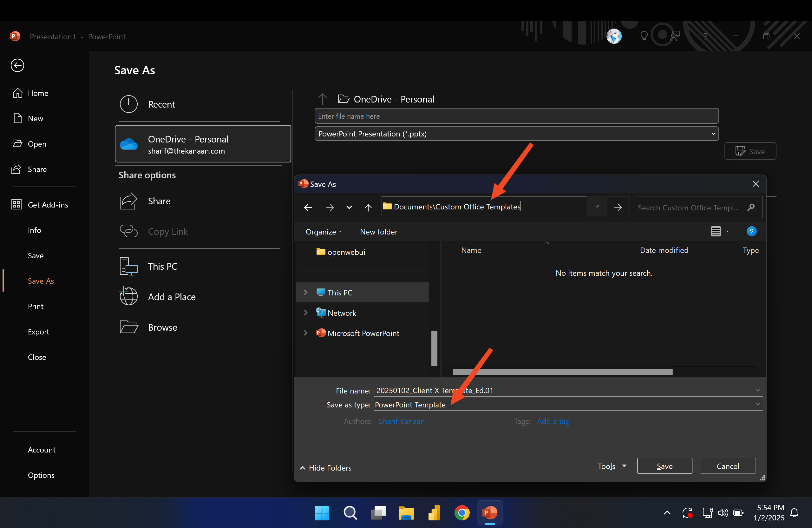The width and height of the screenshot is (812, 528).
Task: Open the view options icon
Action: (x=716, y=231)
